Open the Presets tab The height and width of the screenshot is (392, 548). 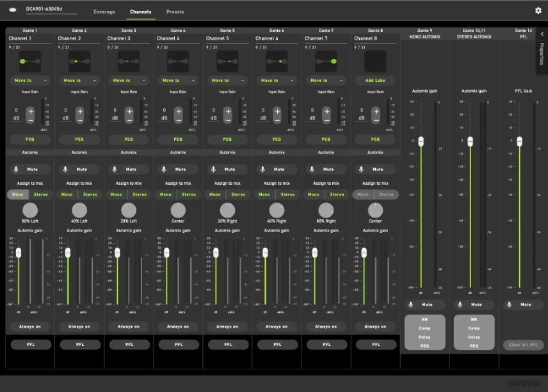pyautogui.click(x=175, y=12)
